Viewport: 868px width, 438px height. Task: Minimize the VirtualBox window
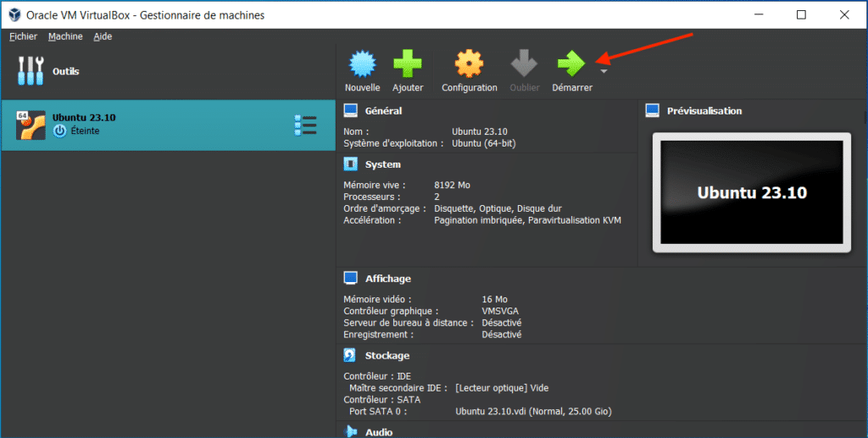[x=759, y=15]
